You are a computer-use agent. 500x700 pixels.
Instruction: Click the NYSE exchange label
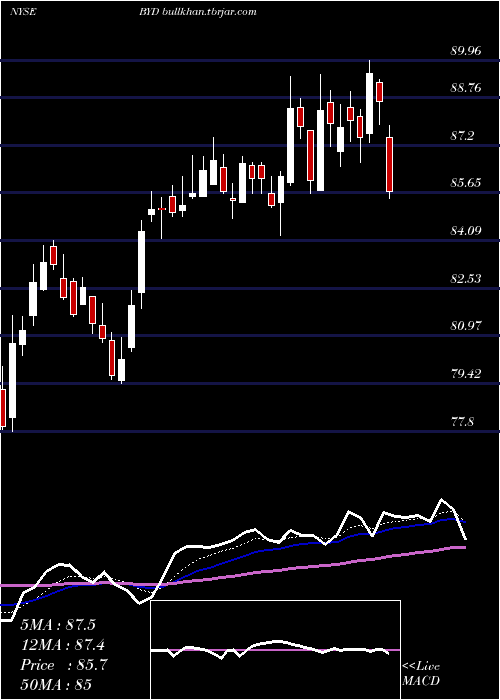[23, 12]
